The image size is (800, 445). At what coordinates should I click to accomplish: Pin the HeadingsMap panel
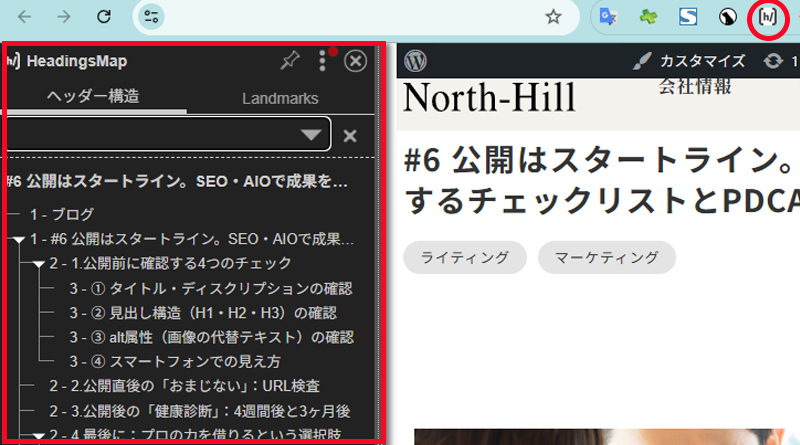point(290,61)
